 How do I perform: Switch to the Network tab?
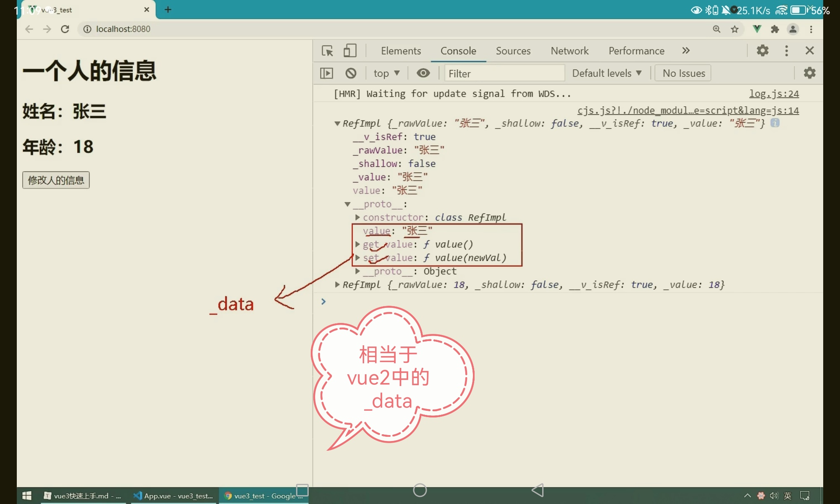[569, 51]
